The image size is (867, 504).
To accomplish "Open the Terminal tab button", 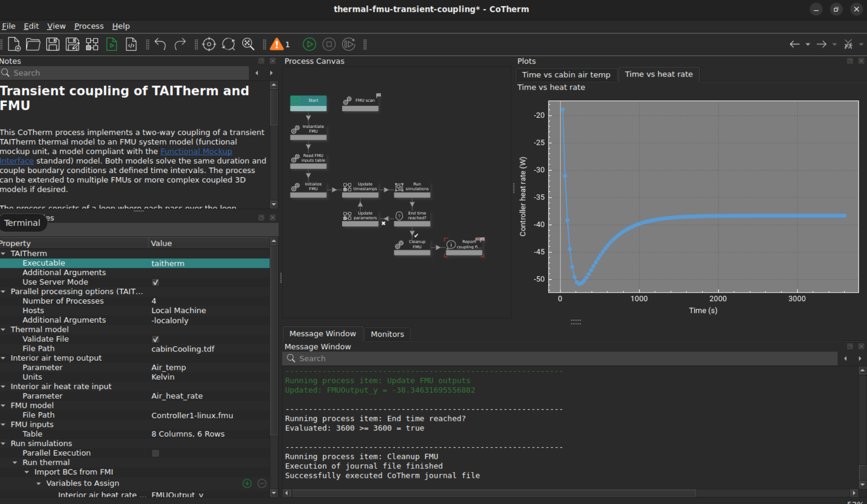I will (x=22, y=223).
